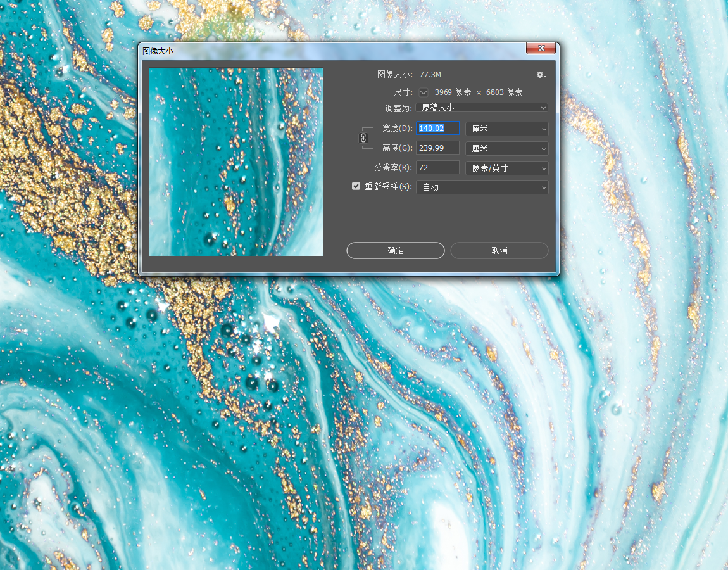This screenshot has height=570, width=728.
Task: Click the 重新采样(S) label text
Action: click(x=388, y=186)
